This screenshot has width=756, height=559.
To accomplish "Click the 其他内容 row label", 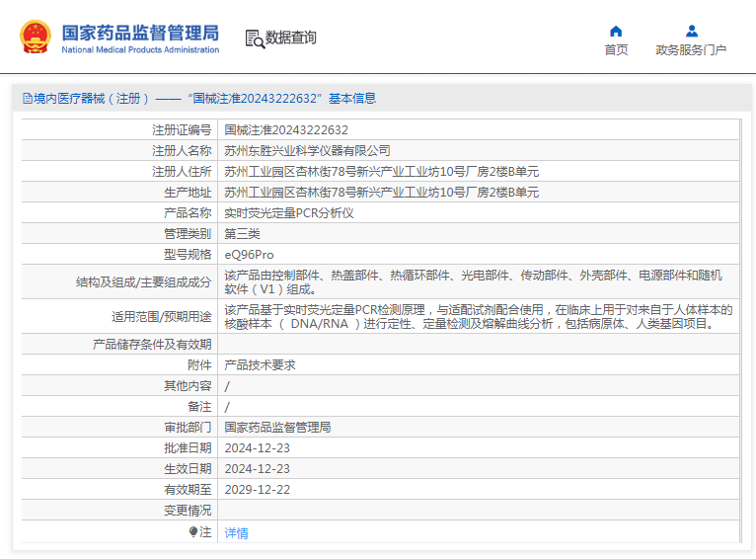I will tap(188, 386).
